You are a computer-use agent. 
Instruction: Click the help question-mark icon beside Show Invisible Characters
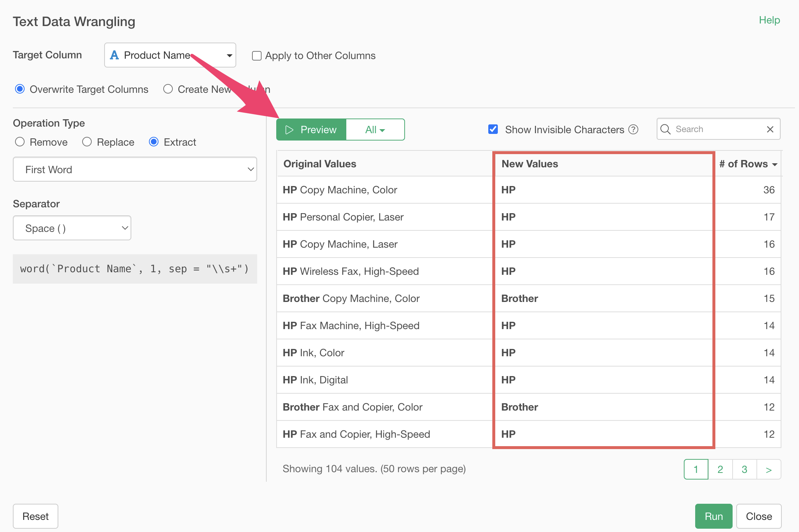634,130
